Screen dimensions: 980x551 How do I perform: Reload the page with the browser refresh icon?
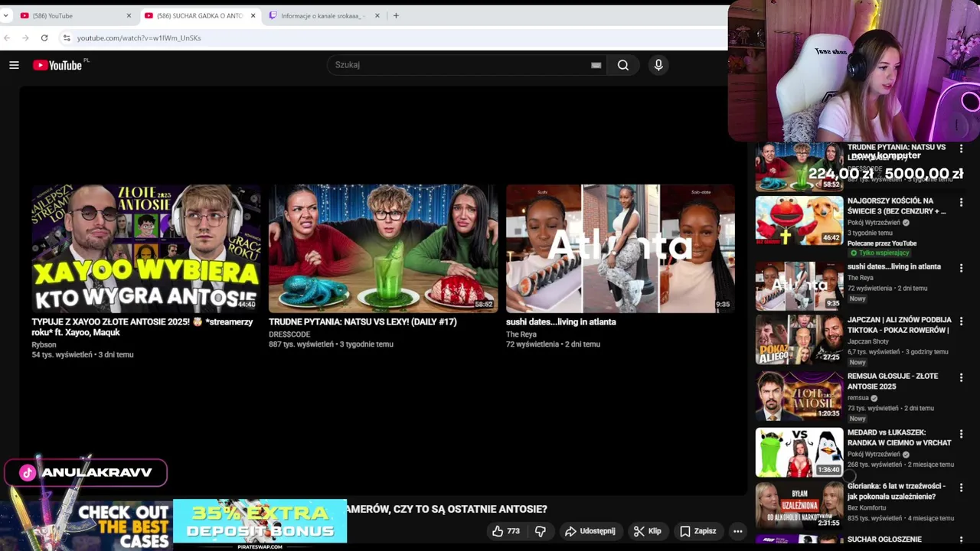[44, 37]
